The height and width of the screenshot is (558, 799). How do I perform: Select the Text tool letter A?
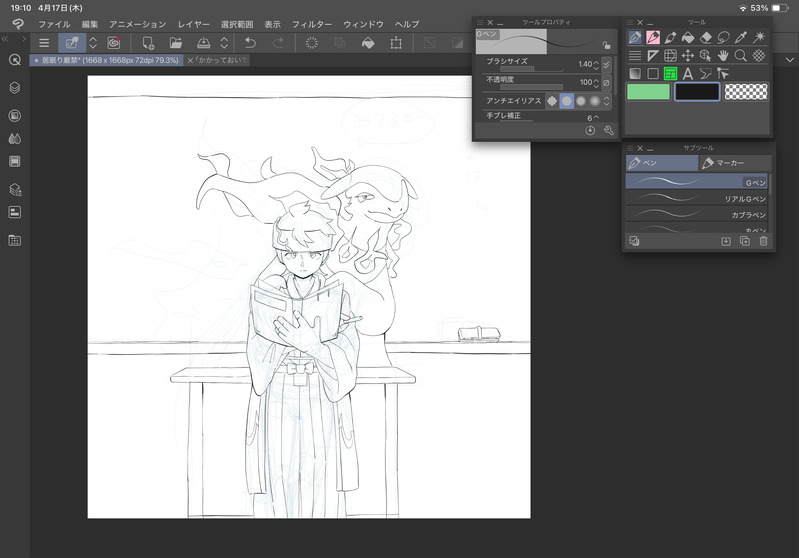[x=688, y=74]
